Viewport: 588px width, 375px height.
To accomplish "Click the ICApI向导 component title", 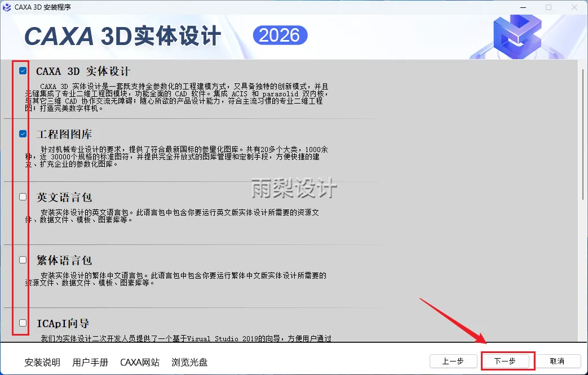I will click(63, 323).
